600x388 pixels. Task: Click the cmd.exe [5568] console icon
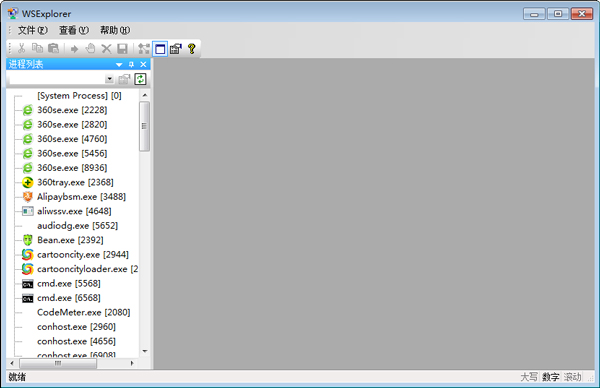[28, 284]
